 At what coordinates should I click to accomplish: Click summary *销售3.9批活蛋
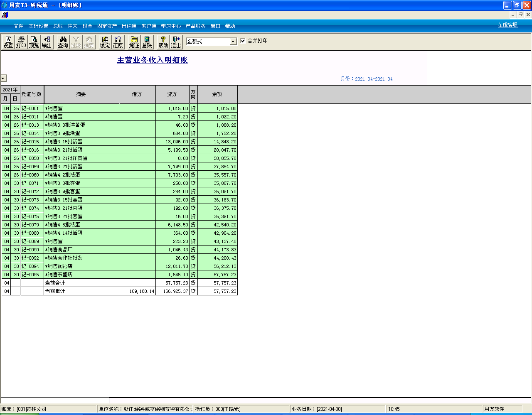(81, 133)
